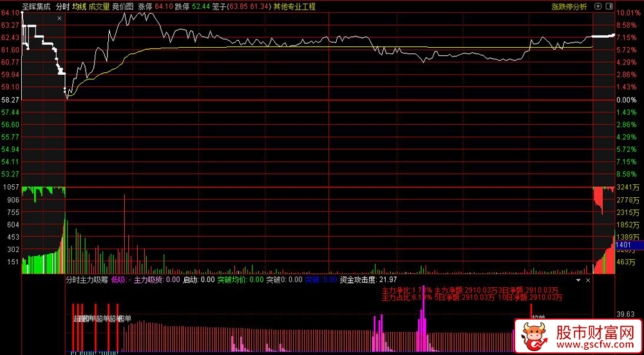Toggle the 成交量 volume option
The height and width of the screenshot is (355, 644).
[99, 6]
